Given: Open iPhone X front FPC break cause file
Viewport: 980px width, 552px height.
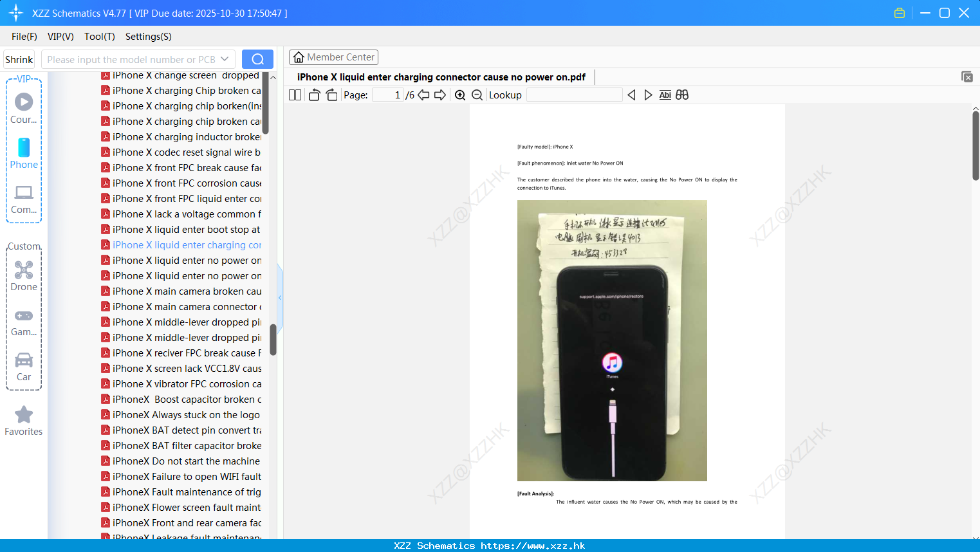Looking at the screenshot, I should tap(181, 168).
